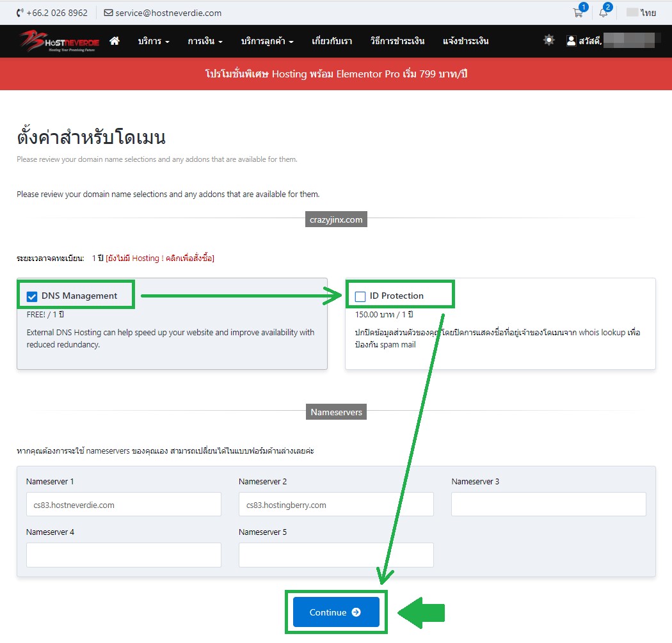Open the วิธีการชำระเงิน menu item
The image size is (672, 643).
coord(397,41)
